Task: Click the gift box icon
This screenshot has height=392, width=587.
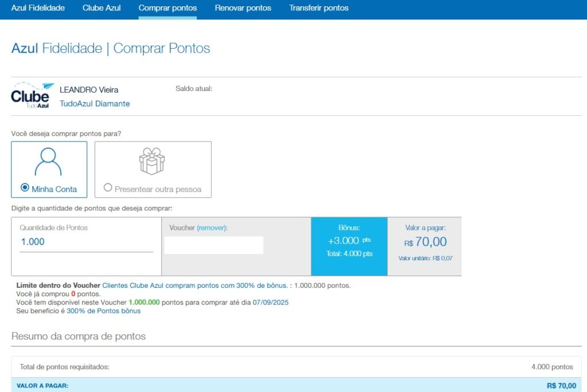Action: [152, 161]
